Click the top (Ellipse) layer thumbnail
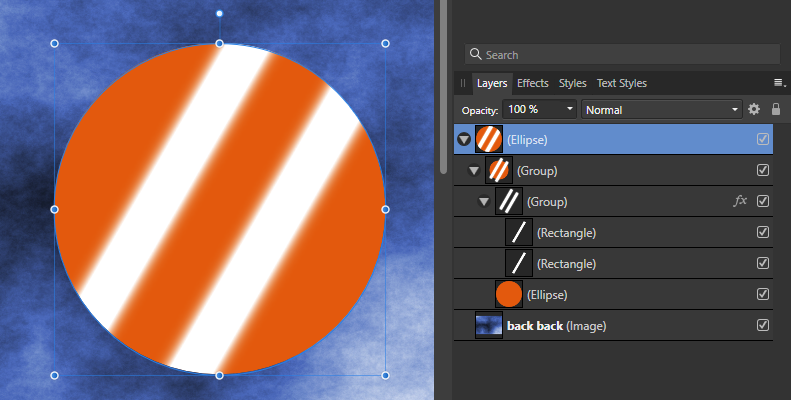The width and height of the screenshot is (791, 400). click(489, 139)
